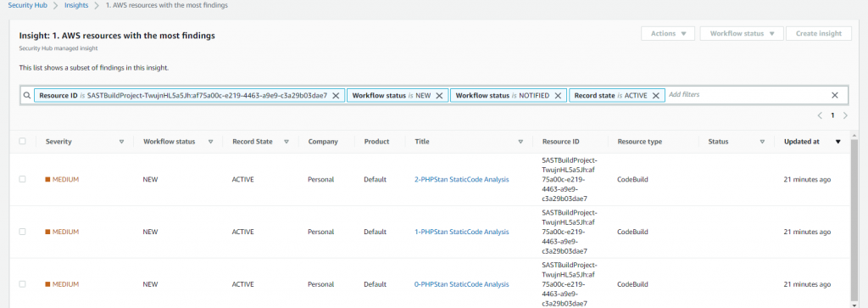
Task: Clear all filters with the search bar X
Action: (835, 95)
